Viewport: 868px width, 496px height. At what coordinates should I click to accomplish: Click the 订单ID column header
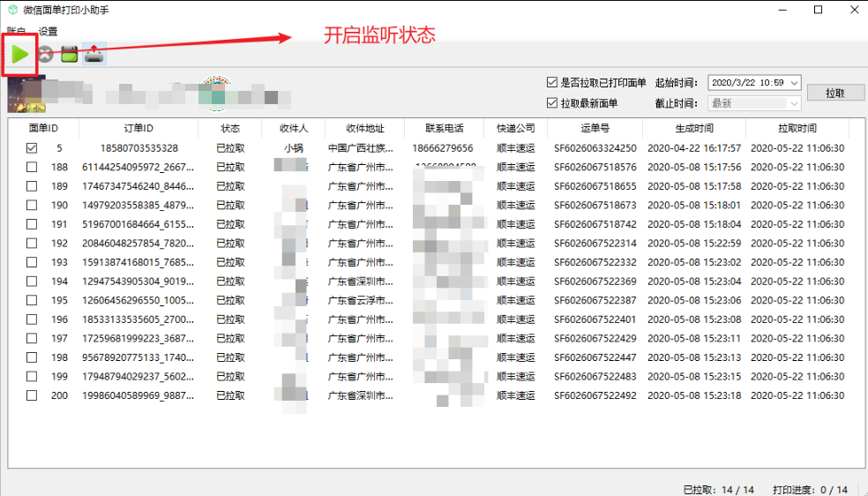(x=138, y=128)
